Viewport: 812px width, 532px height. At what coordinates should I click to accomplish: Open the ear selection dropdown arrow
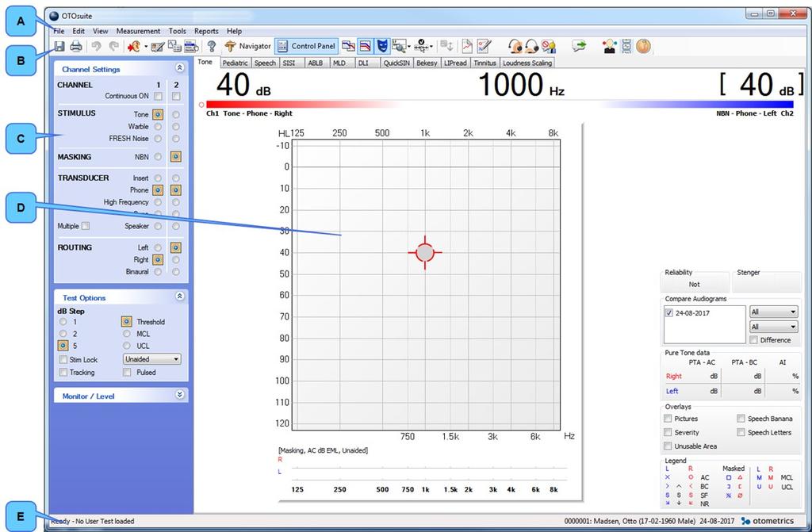click(x=146, y=47)
